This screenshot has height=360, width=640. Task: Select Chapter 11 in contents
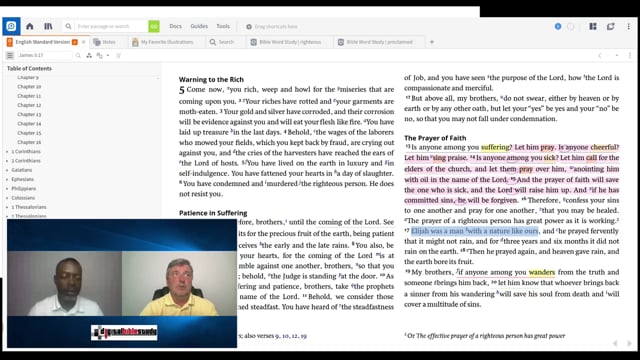click(29, 96)
